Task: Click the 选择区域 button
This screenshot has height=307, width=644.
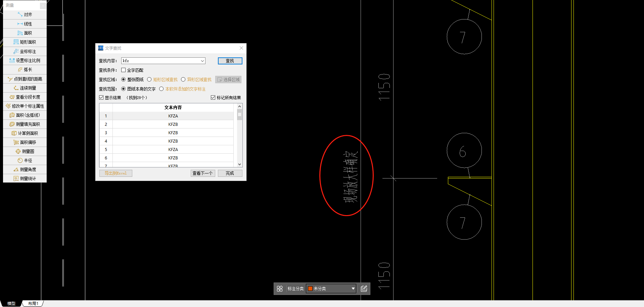Action: click(228, 80)
